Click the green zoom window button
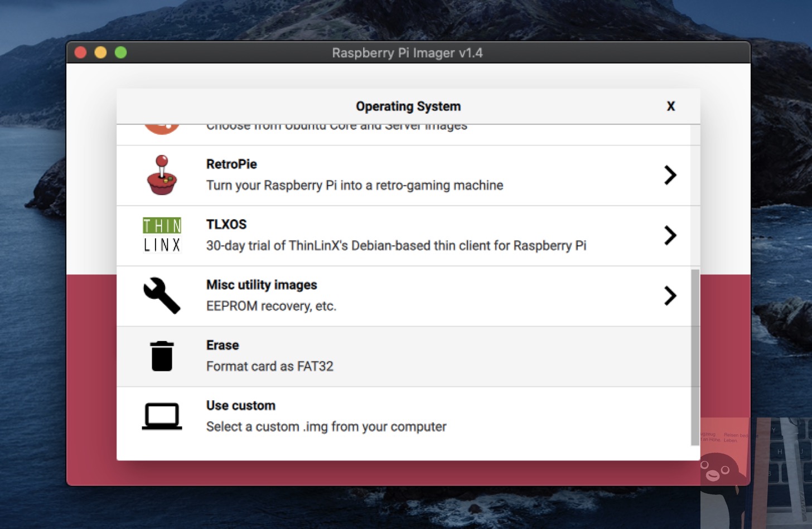Screen dimensions: 812x529 [120, 52]
